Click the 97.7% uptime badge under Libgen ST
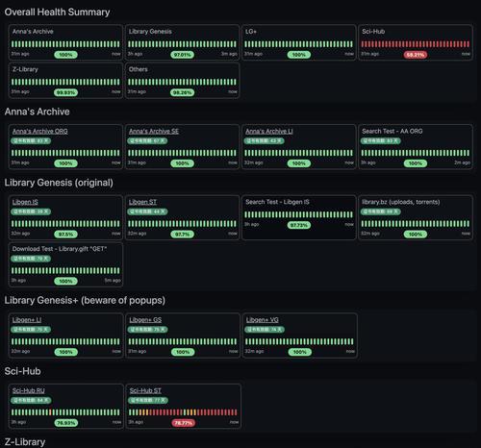 point(182,235)
